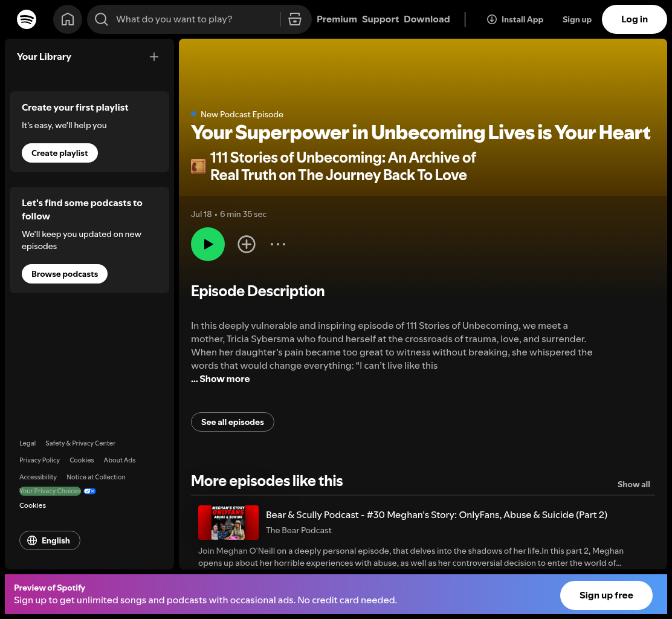Click the search magnifier icon

101,19
